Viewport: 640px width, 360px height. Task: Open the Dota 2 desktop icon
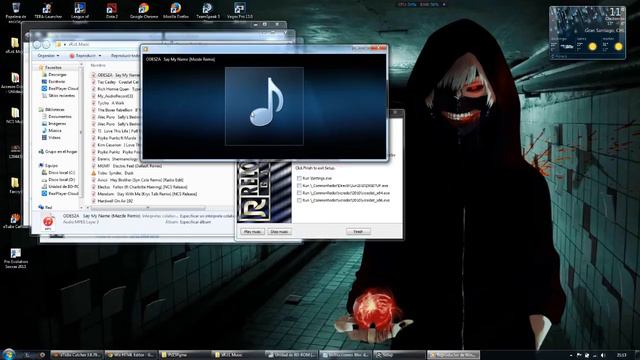[x=111, y=10]
